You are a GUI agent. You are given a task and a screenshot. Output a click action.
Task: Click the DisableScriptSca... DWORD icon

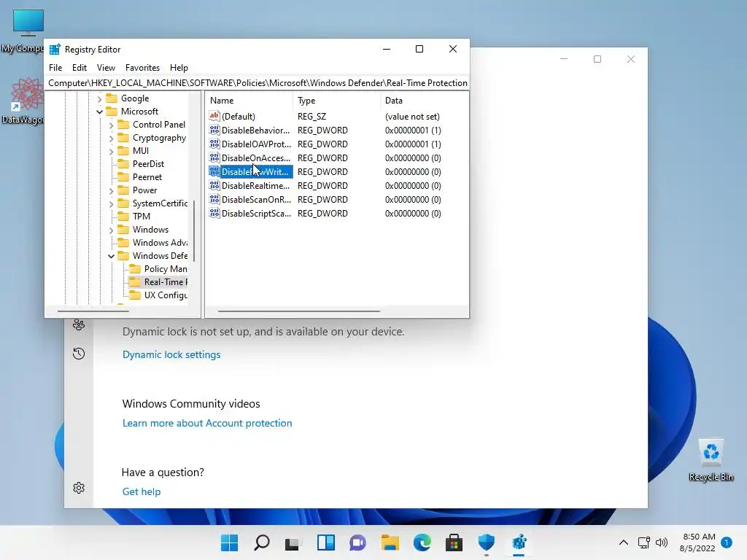(214, 213)
